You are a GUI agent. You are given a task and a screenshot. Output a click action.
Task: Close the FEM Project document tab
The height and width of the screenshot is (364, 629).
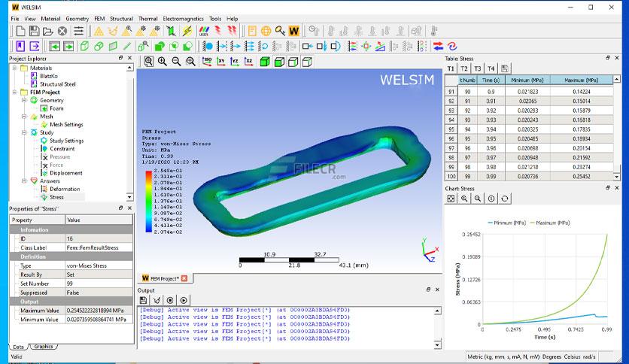click(184, 278)
